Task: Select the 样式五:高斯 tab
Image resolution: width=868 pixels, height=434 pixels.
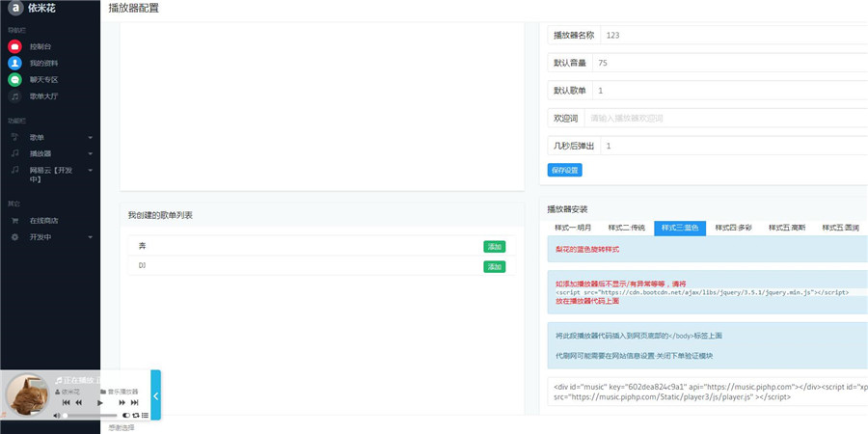Action: (x=787, y=228)
